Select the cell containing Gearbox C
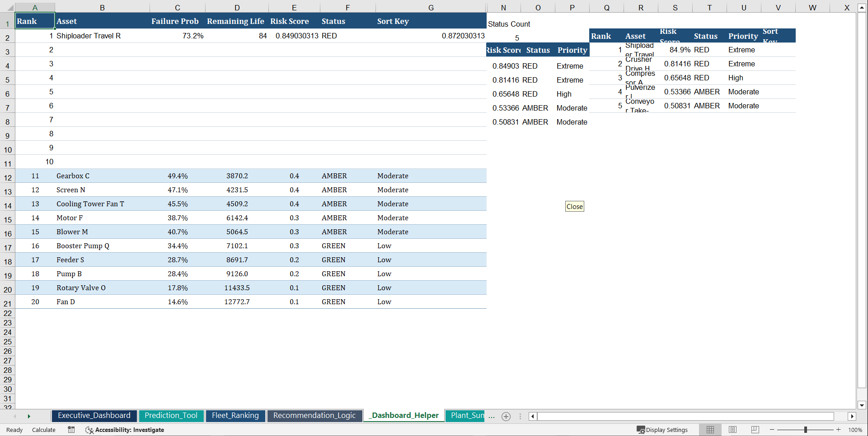This screenshot has height=436, width=868. tap(73, 176)
